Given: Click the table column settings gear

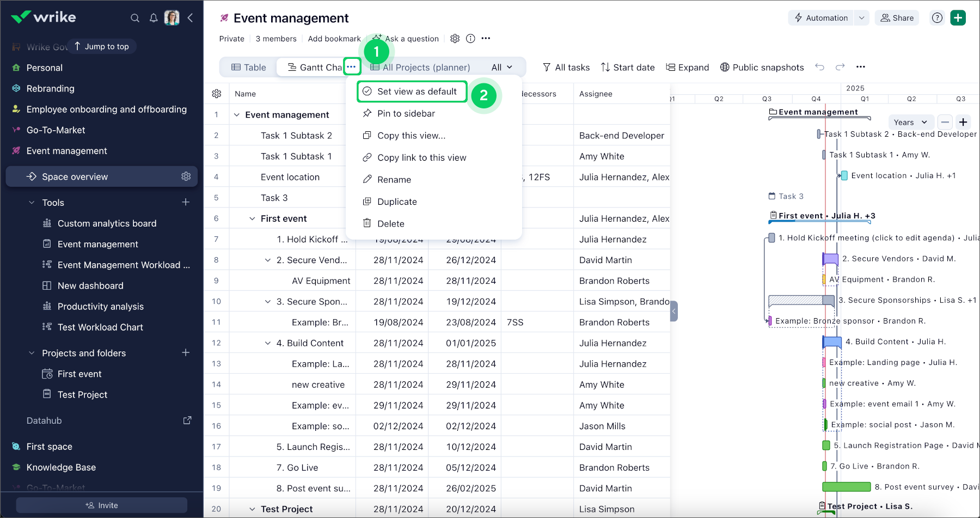Looking at the screenshot, I should (217, 94).
